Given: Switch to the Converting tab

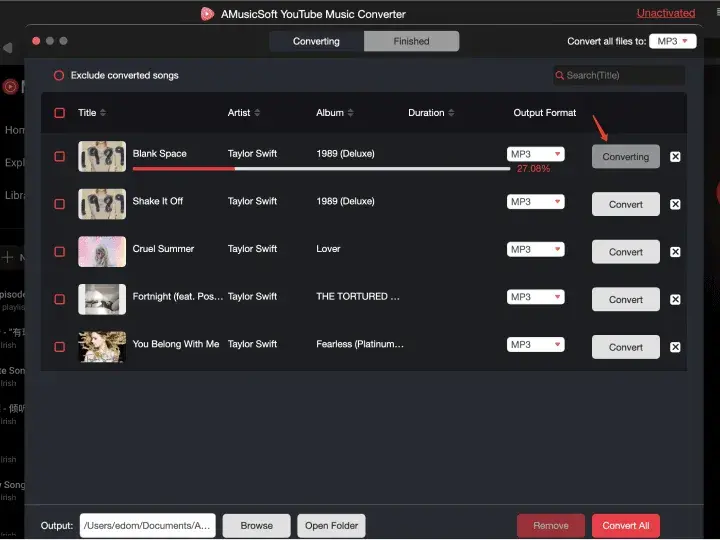Looking at the screenshot, I should coord(316,41).
